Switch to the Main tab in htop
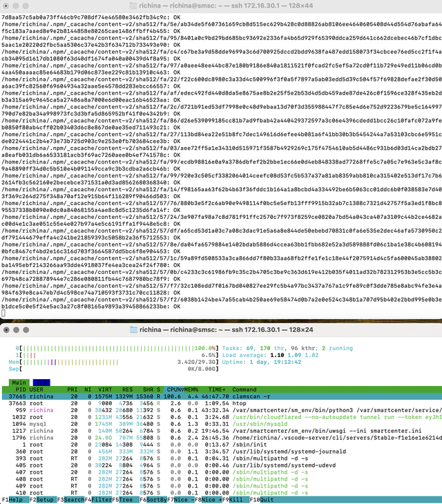442x504 pixels. pyautogui.click(x=19, y=382)
